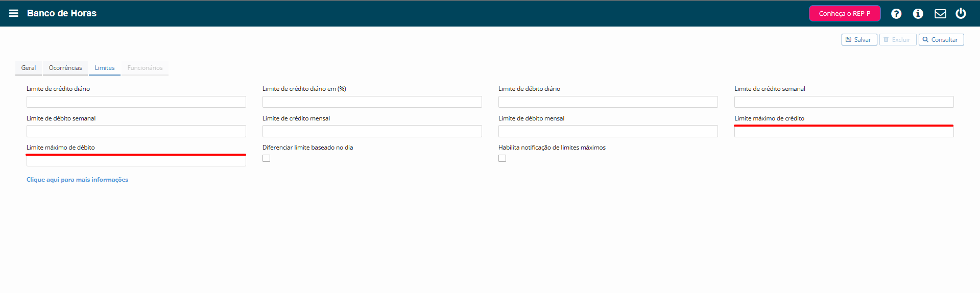Focus the Limite de crédito diário em (%) field
The width and height of the screenshot is (980, 293).
click(x=372, y=102)
